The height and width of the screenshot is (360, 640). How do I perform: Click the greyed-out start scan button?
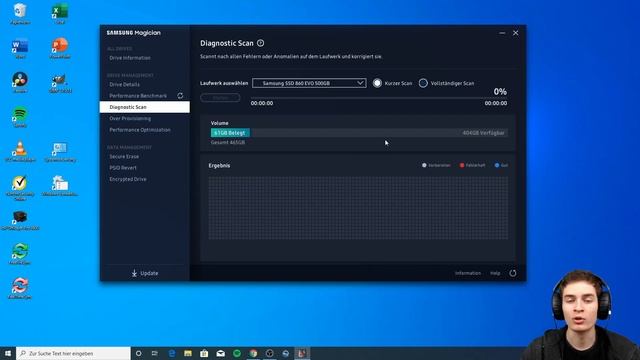point(220,98)
